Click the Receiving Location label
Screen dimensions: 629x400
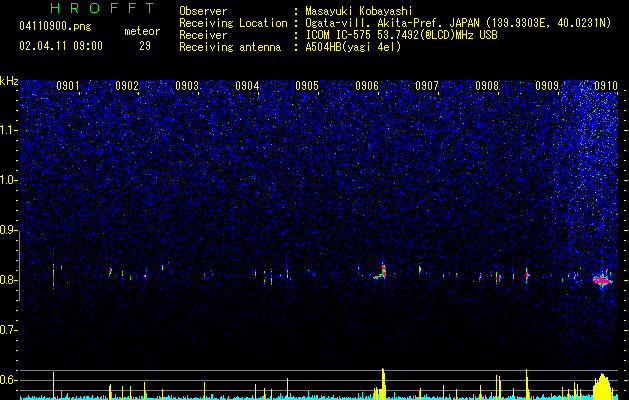pos(233,23)
